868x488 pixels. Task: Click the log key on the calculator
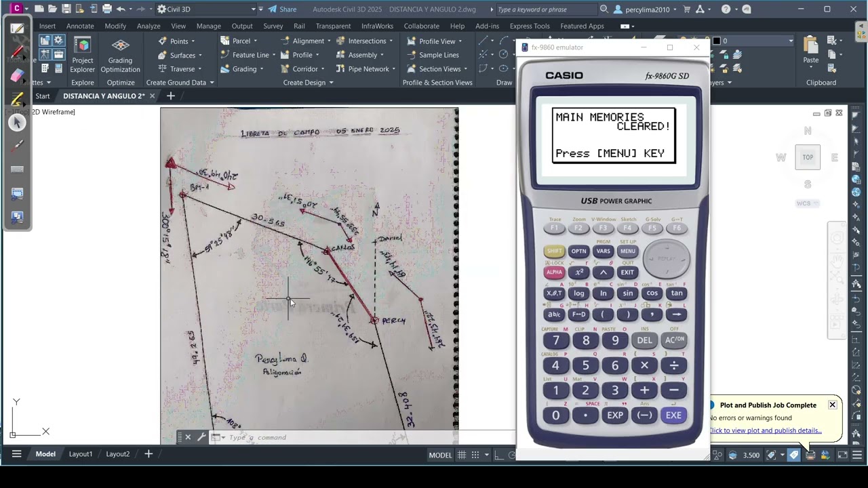pyautogui.click(x=578, y=293)
